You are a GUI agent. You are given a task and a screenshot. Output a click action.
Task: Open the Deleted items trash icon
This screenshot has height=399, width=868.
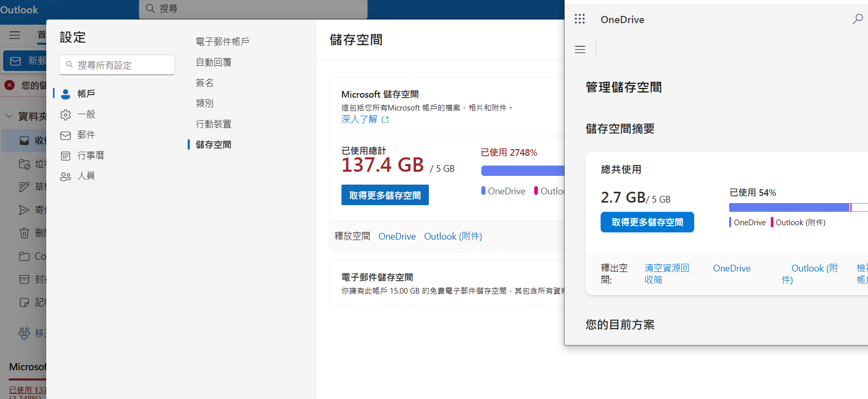24,233
